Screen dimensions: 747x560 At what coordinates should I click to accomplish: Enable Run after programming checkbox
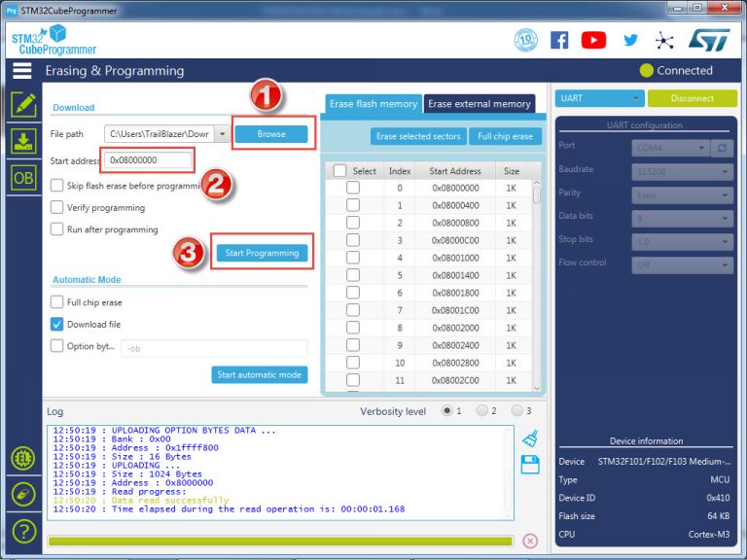[57, 230]
